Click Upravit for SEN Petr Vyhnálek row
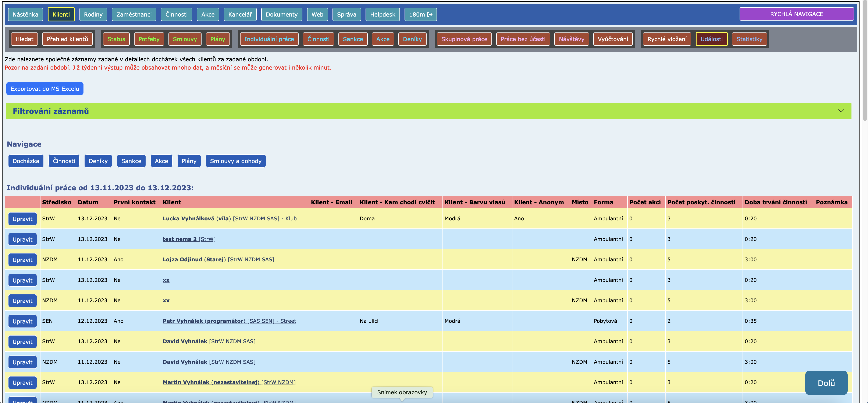 tap(23, 321)
